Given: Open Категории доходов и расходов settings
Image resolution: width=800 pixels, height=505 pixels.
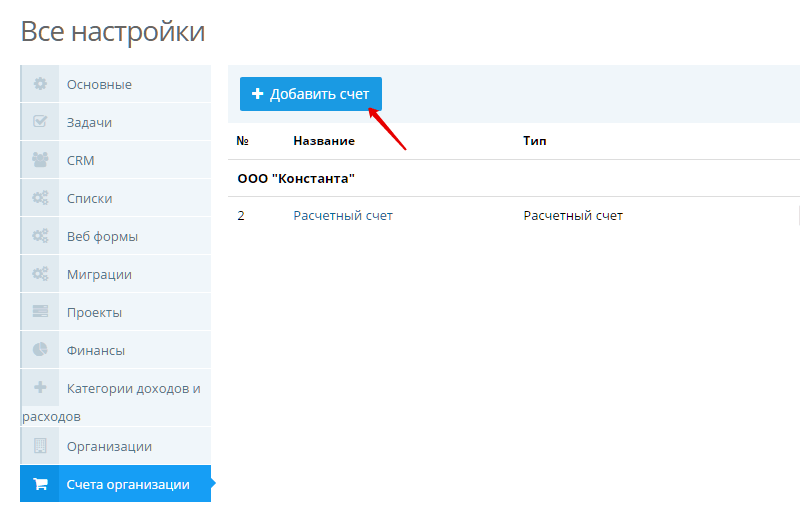Looking at the screenshot, I should [133, 388].
